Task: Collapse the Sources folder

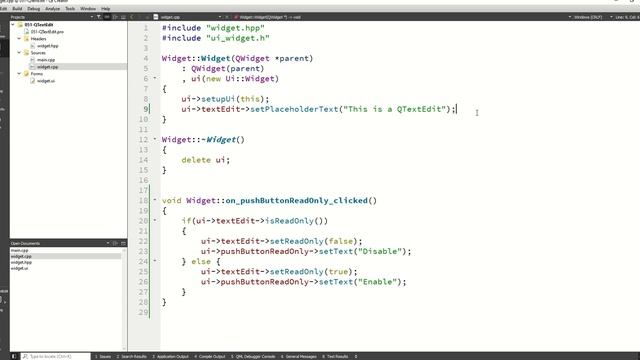Action: pyautogui.click(x=19, y=53)
